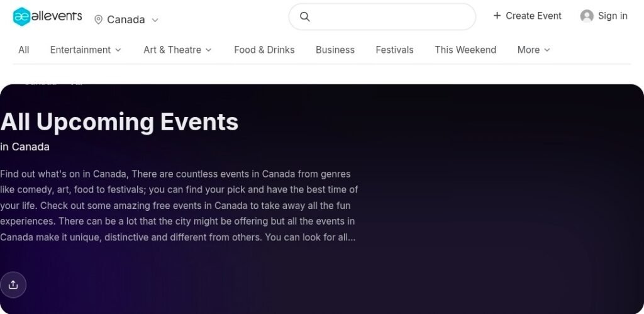This screenshot has width=644, height=314.
Task: Click the user avatar icon
Action: pyautogui.click(x=587, y=16)
